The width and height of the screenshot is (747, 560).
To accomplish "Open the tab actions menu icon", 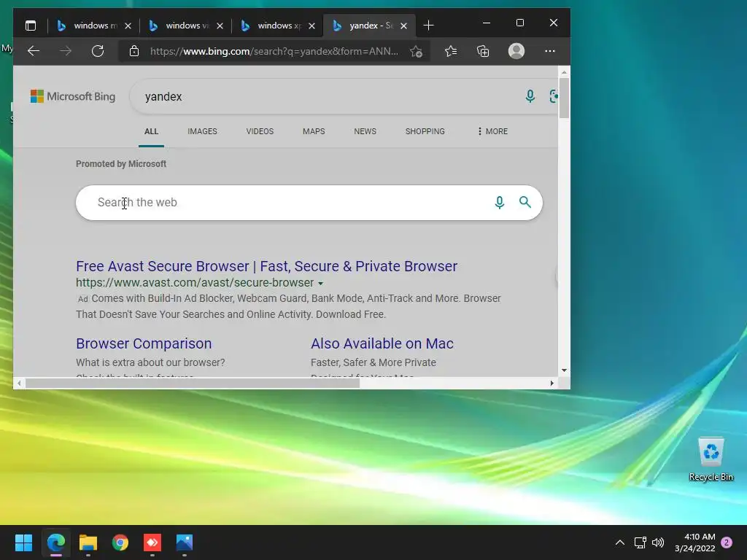I will (x=31, y=26).
